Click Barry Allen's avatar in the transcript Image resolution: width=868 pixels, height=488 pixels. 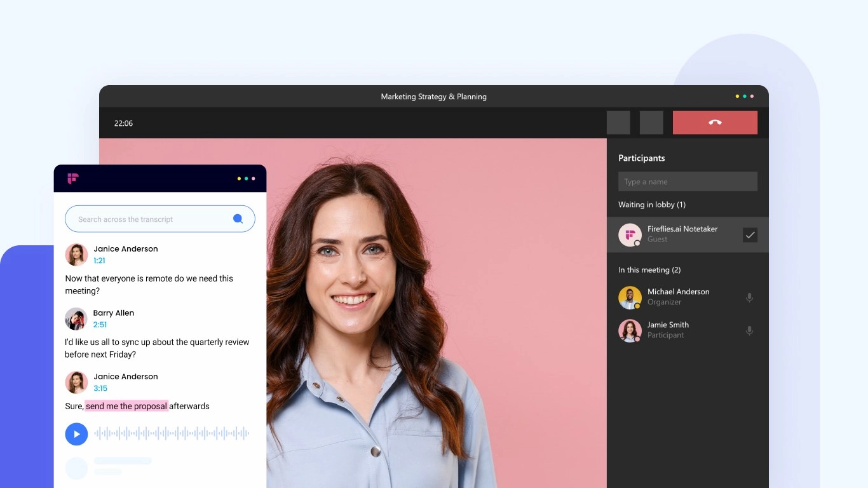pyautogui.click(x=76, y=319)
